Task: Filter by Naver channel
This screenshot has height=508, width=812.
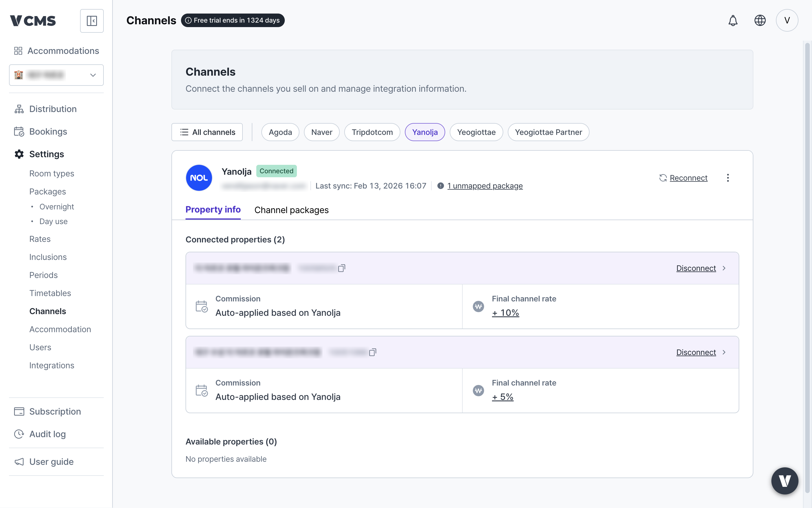Action: click(x=322, y=132)
